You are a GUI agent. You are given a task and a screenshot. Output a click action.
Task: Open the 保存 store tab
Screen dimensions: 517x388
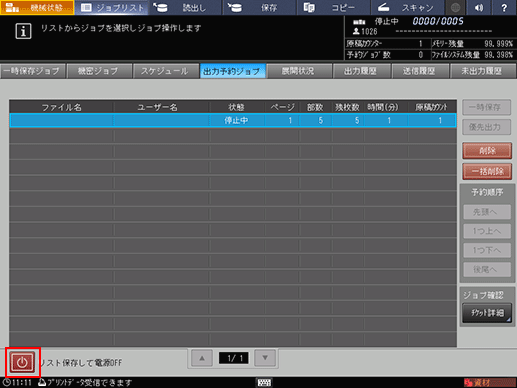[x=260, y=7]
